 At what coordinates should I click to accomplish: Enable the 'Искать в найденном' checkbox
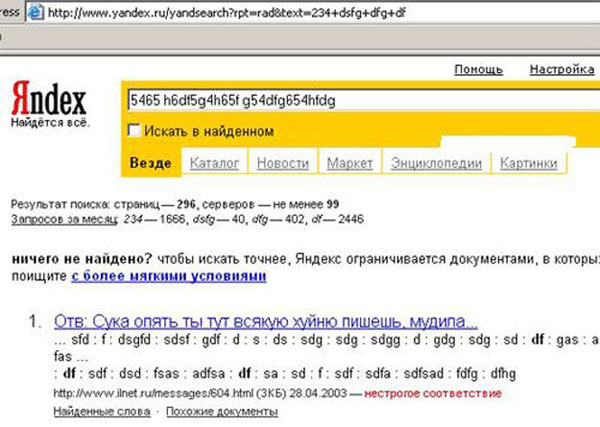[x=134, y=131]
